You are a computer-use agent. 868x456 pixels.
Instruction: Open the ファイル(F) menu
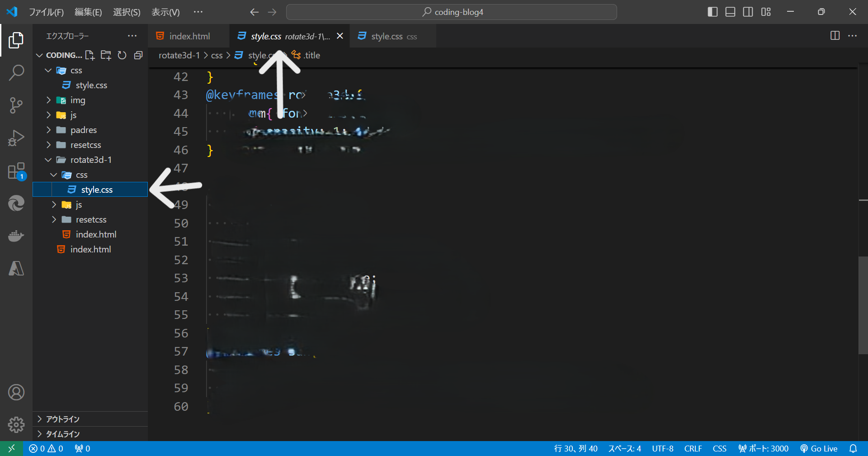tap(46, 12)
